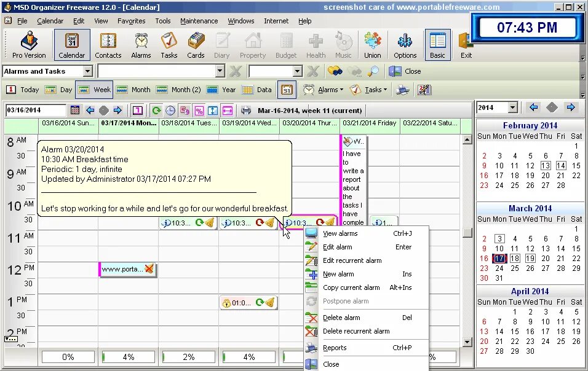Open the date picker calendar icon
588x371 pixels.
pyautogui.click(x=75, y=110)
